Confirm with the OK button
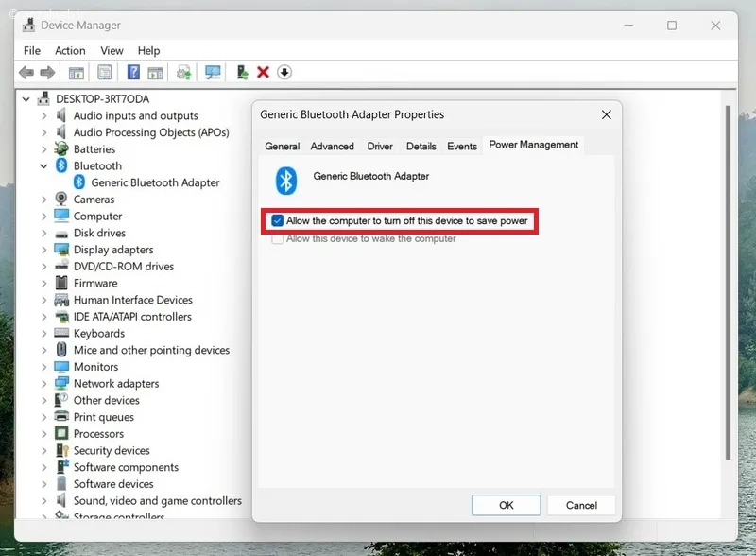Image resolution: width=756 pixels, height=556 pixels. point(506,505)
